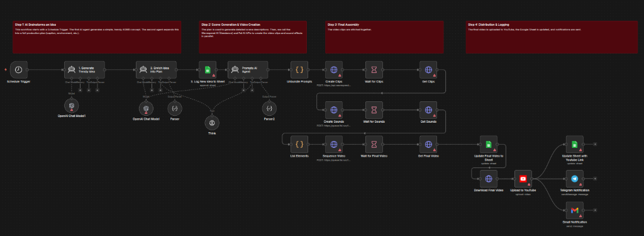Image resolution: width=644 pixels, height=236 pixels.
Task: Click the Update Final Video to Sheet node
Action: (x=489, y=144)
